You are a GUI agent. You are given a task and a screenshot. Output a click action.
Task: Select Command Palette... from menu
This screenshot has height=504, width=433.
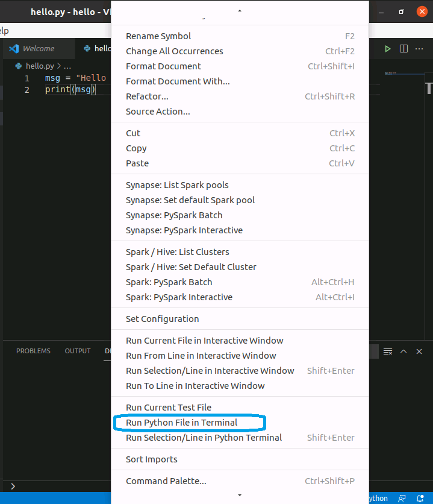[166, 481]
